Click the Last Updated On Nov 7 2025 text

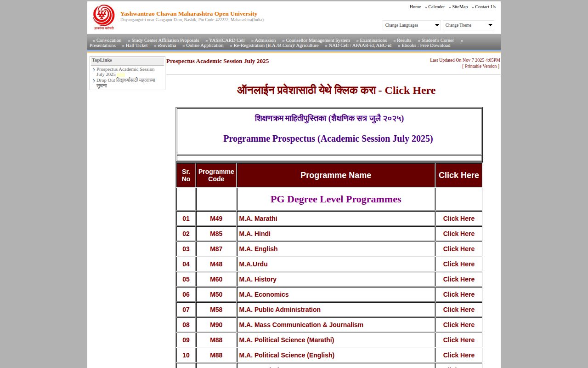point(465,60)
